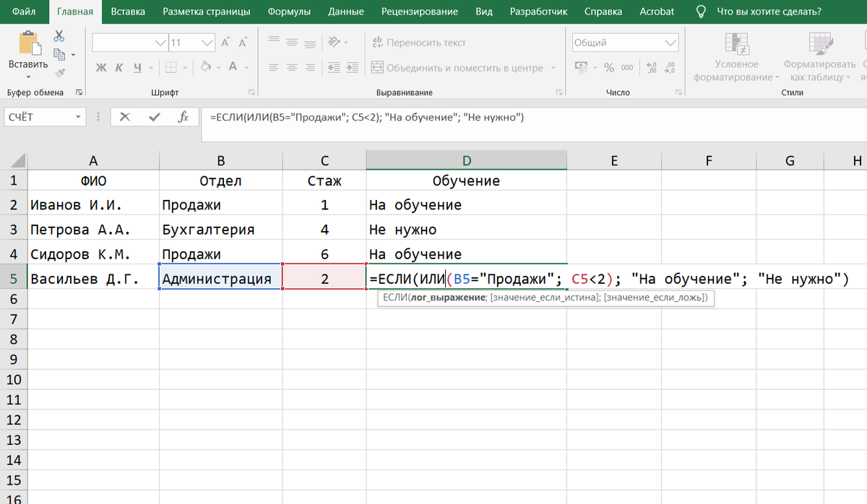Viewport: 867px width, 504px height.
Task: Click Объединить и поместить в центре
Action: 457,68
